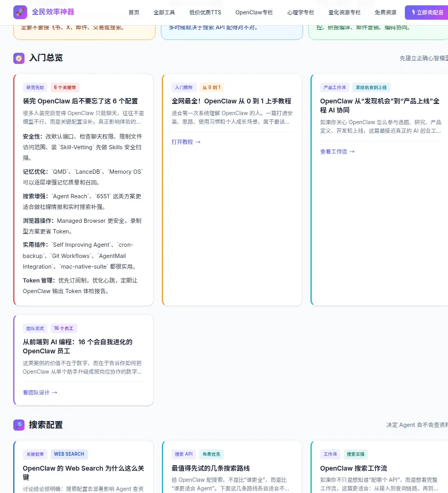This screenshot has height=493, width=448.
Task: Click the 搜索配置 section heading
Action: [46, 425]
